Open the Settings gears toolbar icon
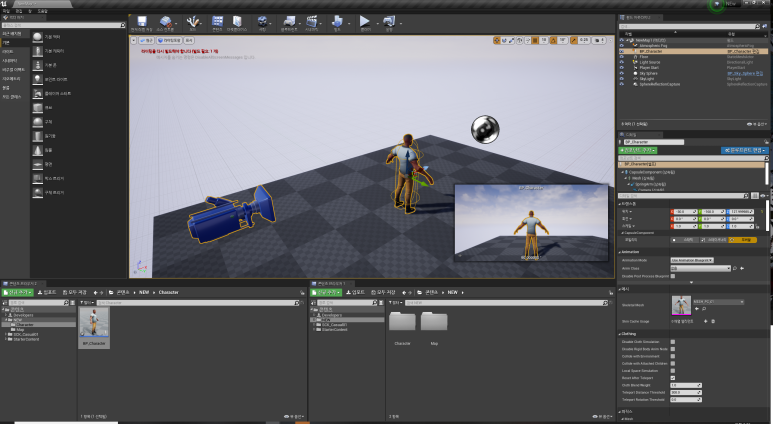 pyautogui.click(x=262, y=22)
